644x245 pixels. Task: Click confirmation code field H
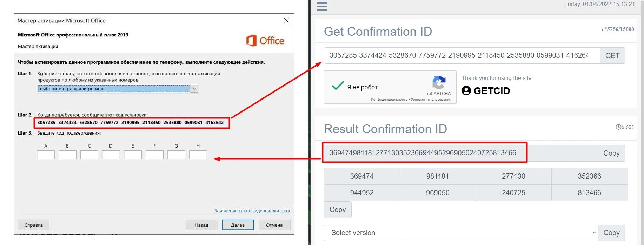(198, 155)
